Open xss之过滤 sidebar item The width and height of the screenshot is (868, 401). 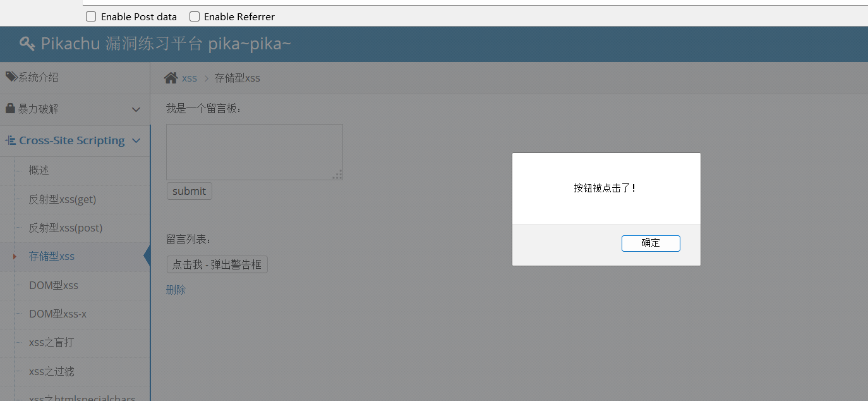pos(52,371)
